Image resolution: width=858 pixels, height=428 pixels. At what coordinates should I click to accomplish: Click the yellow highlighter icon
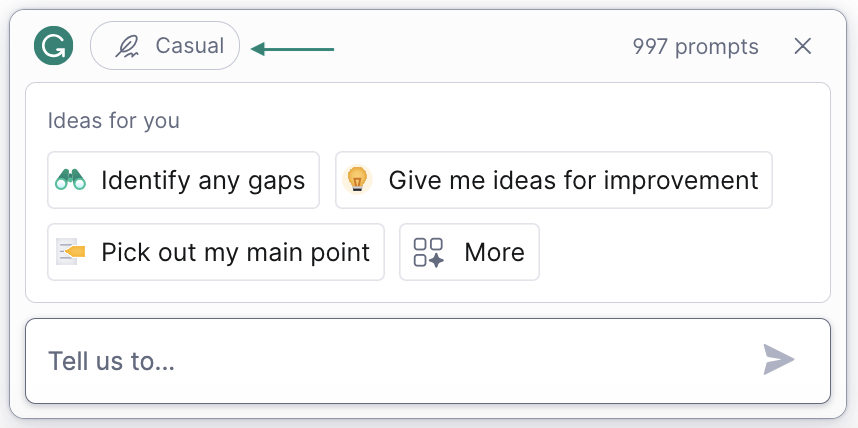pyautogui.click(x=70, y=252)
